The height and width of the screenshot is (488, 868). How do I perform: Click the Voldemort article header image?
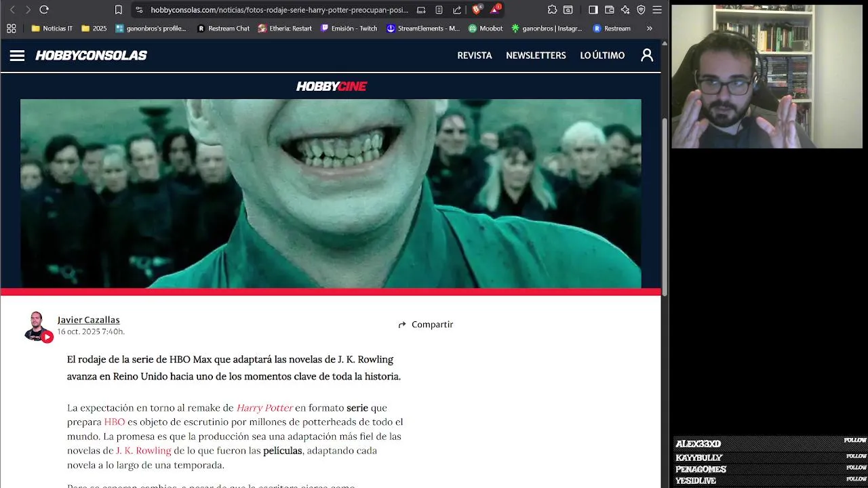coord(330,194)
